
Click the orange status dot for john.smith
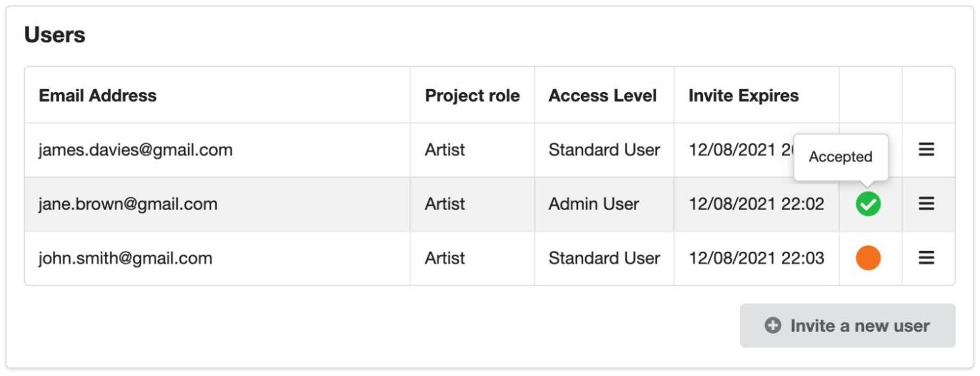click(868, 258)
